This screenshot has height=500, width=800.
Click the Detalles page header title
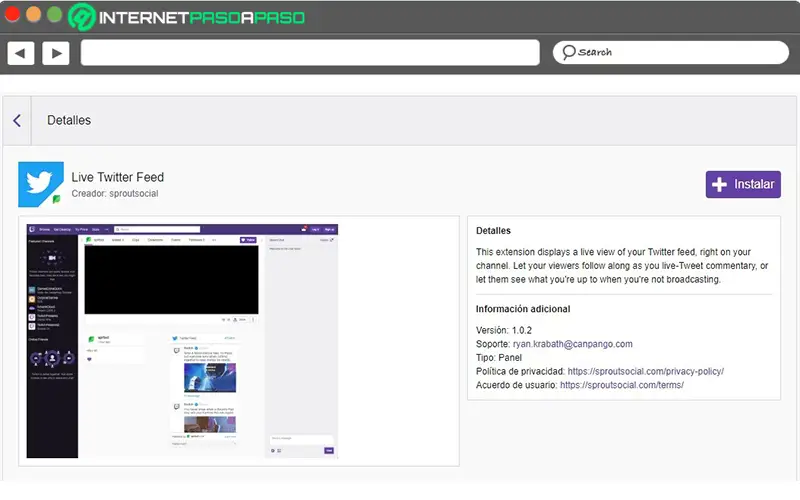point(69,120)
